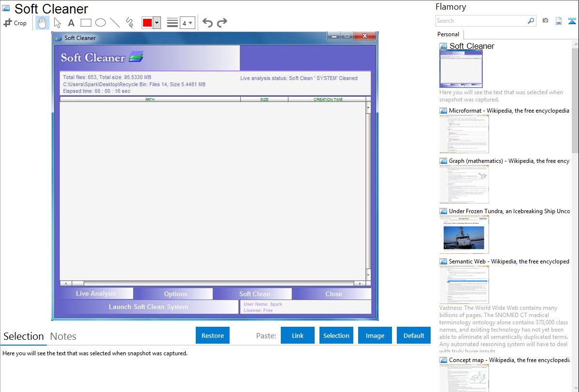Click the Microformat - Wikipedia title
The image size is (579, 392).
pyautogui.click(x=509, y=111)
